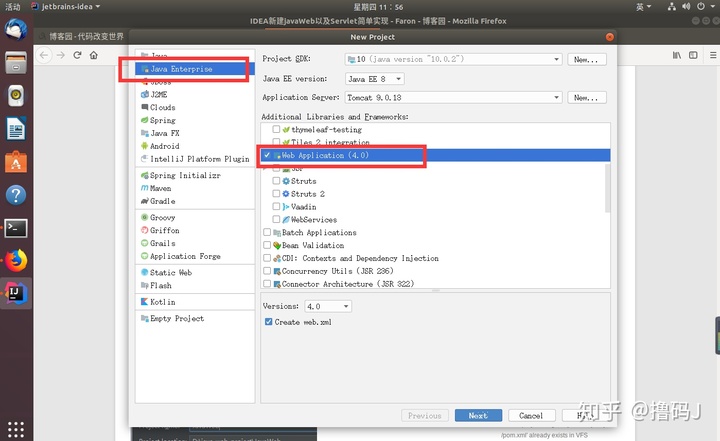Click the Cancel button
Screen dimensions: 720x441
pyautogui.click(x=531, y=415)
